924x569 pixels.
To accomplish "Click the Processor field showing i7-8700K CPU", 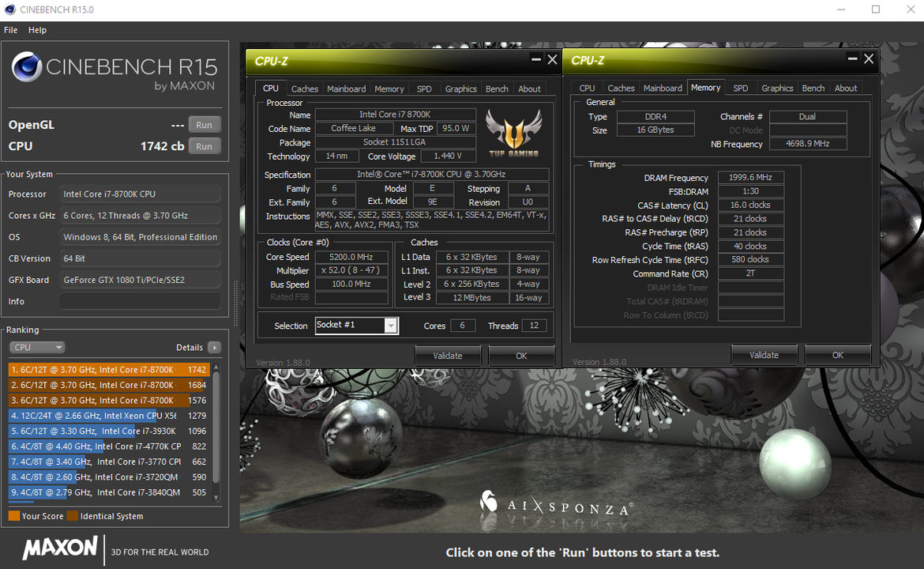I will pos(141,194).
